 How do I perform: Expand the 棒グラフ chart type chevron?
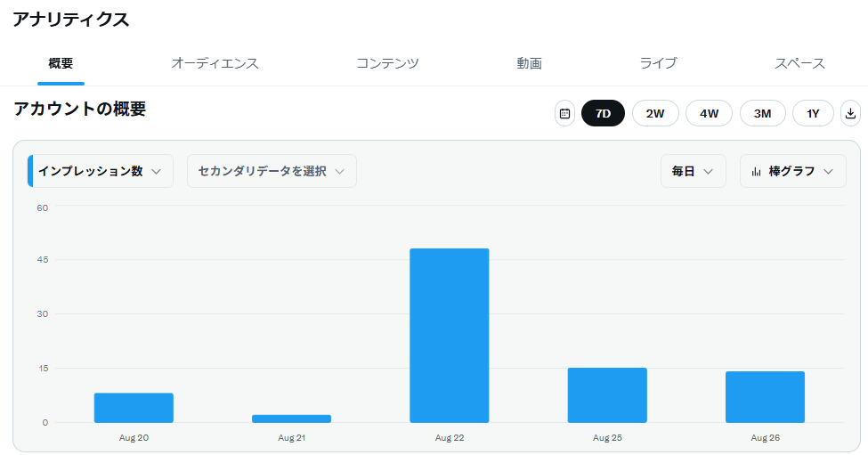click(x=828, y=172)
